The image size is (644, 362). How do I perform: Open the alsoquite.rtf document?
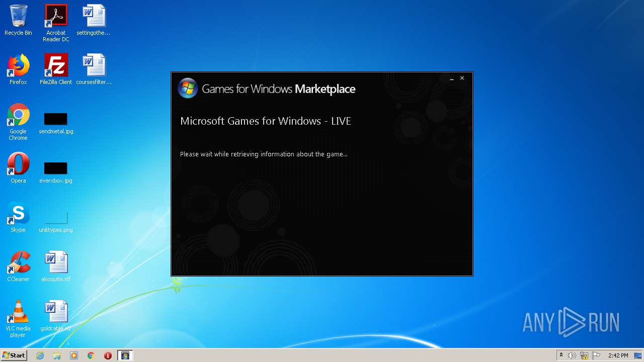[x=56, y=266]
